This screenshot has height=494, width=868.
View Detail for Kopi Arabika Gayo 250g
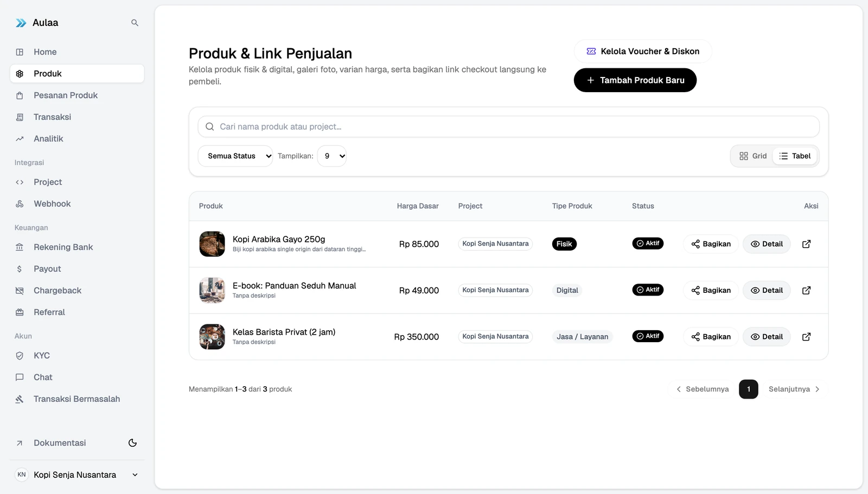(767, 244)
